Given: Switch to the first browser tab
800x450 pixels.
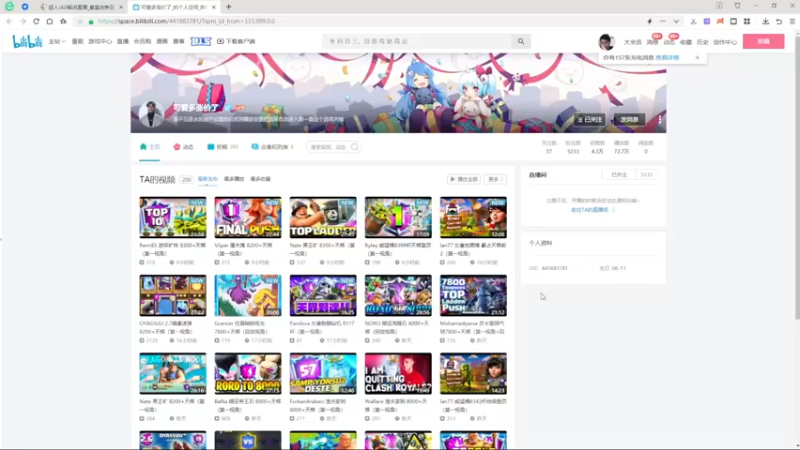Looking at the screenshot, I should point(82,7).
